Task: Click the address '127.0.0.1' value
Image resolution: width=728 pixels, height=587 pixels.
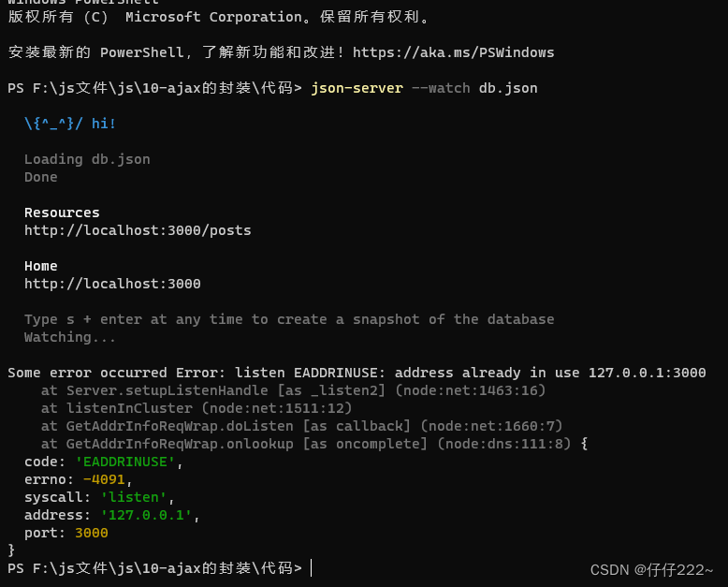Action: 146,515
